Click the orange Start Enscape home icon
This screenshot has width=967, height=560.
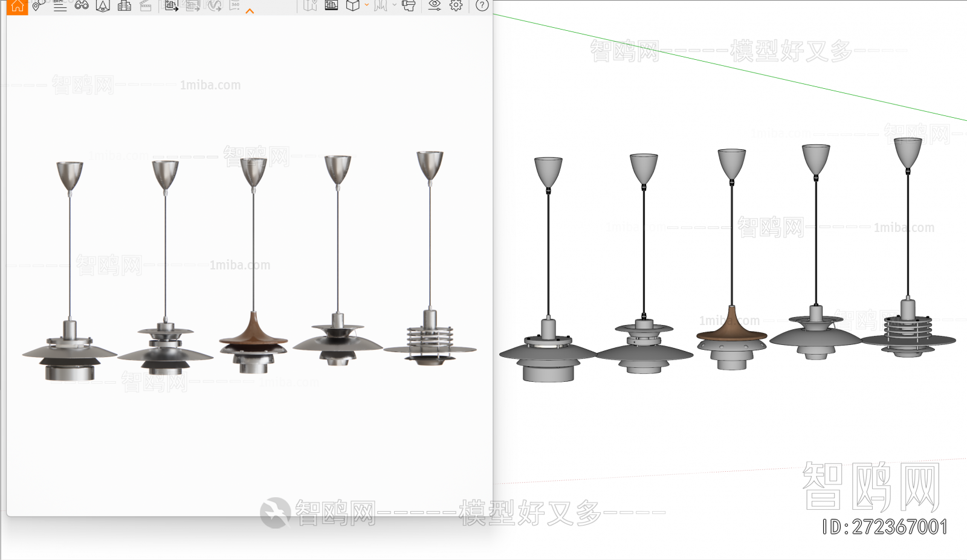(17, 7)
